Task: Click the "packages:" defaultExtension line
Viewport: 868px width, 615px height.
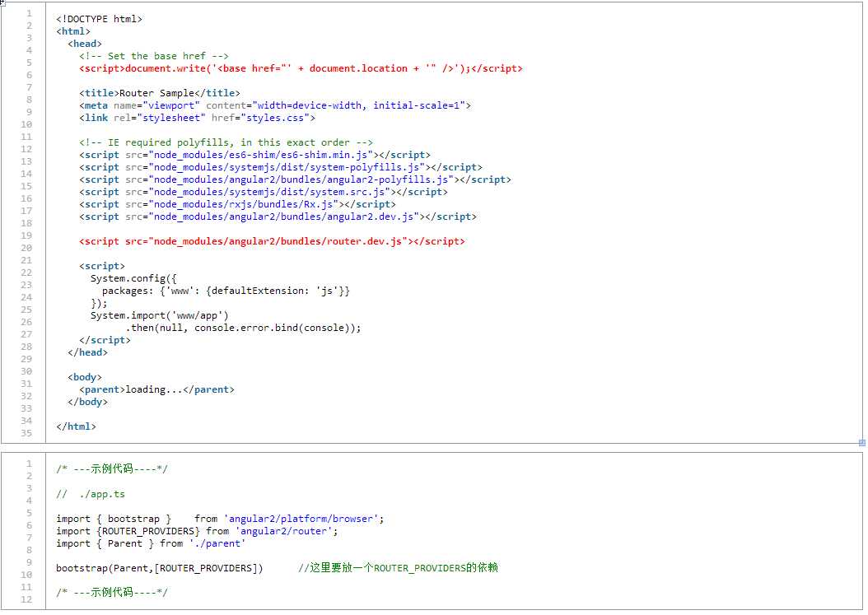Action: pos(226,291)
